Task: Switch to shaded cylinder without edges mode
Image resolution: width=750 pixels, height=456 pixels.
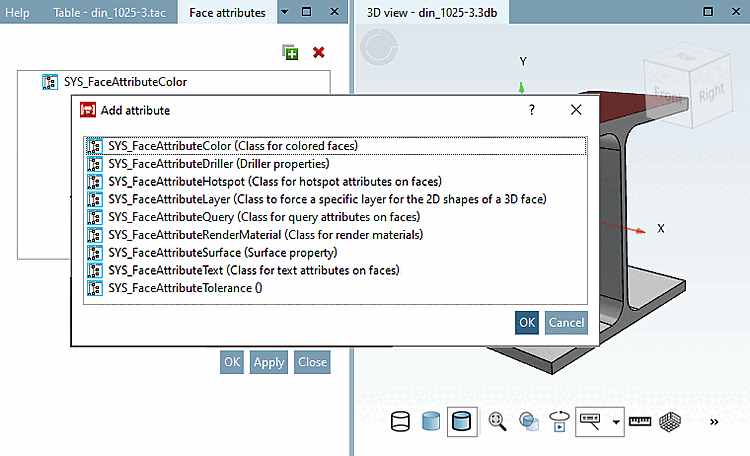Action: coord(431,422)
